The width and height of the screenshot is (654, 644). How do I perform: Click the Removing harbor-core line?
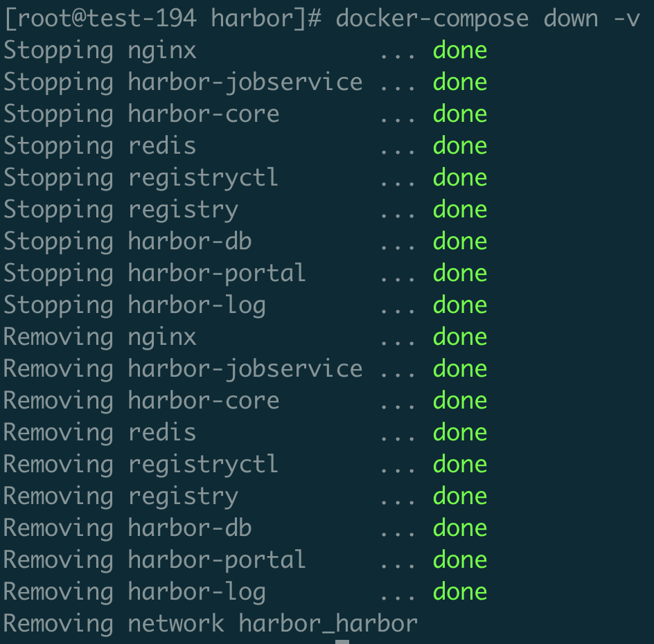[x=245, y=401]
